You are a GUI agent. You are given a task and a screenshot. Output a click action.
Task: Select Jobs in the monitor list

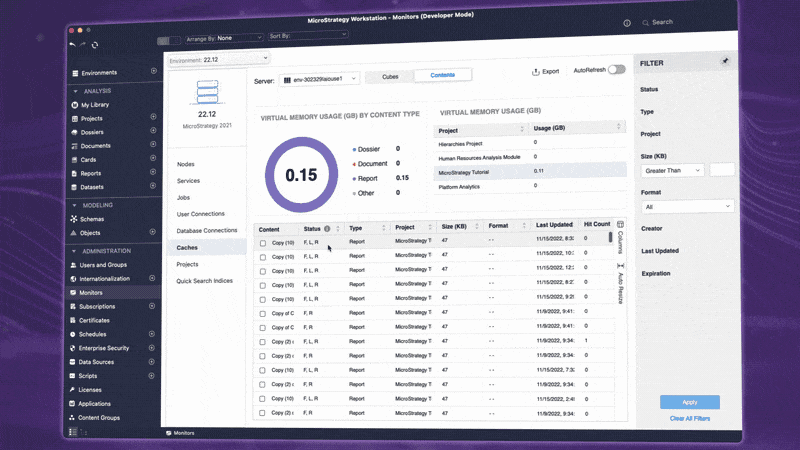click(x=184, y=198)
